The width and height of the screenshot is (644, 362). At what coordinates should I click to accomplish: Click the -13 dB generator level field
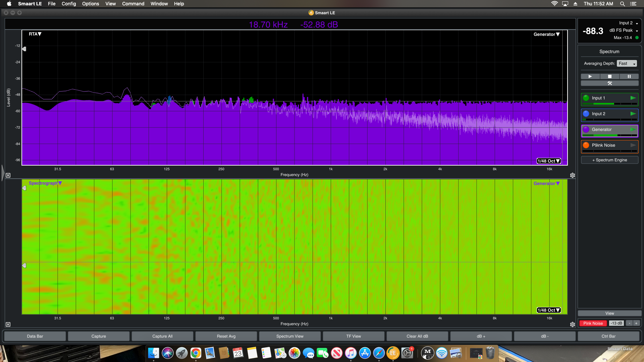[616, 323]
